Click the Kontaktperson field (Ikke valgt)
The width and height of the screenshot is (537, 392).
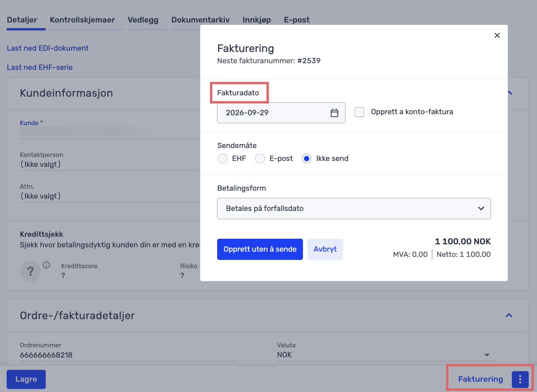click(110, 164)
